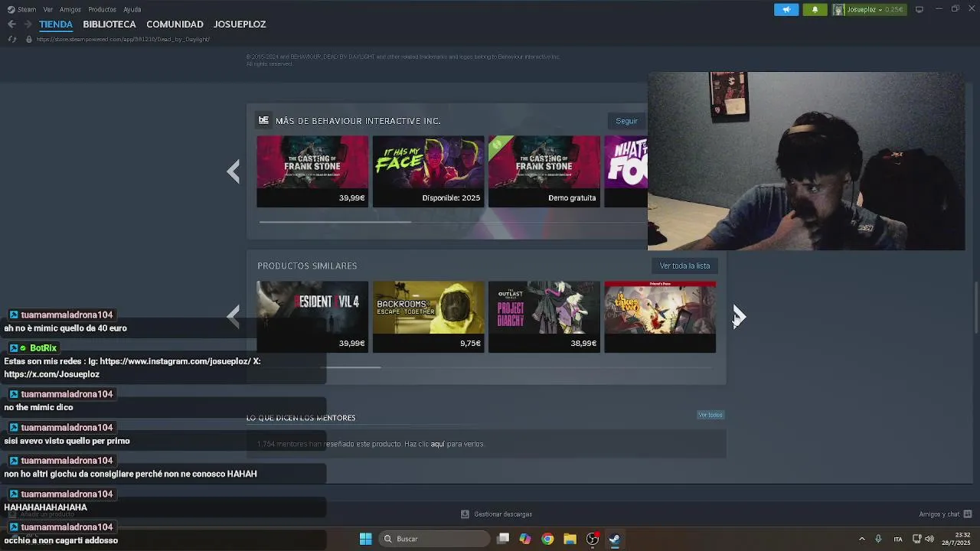980x551 pixels.
Task: Open the network tray icon
Action: pos(916,539)
